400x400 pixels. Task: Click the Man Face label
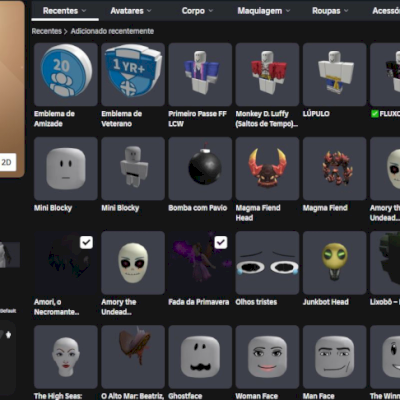(319, 396)
